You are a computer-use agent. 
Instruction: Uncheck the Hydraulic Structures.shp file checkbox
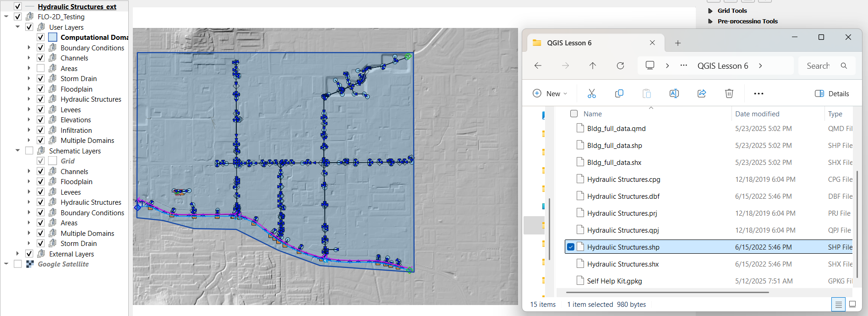click(571, 247)
